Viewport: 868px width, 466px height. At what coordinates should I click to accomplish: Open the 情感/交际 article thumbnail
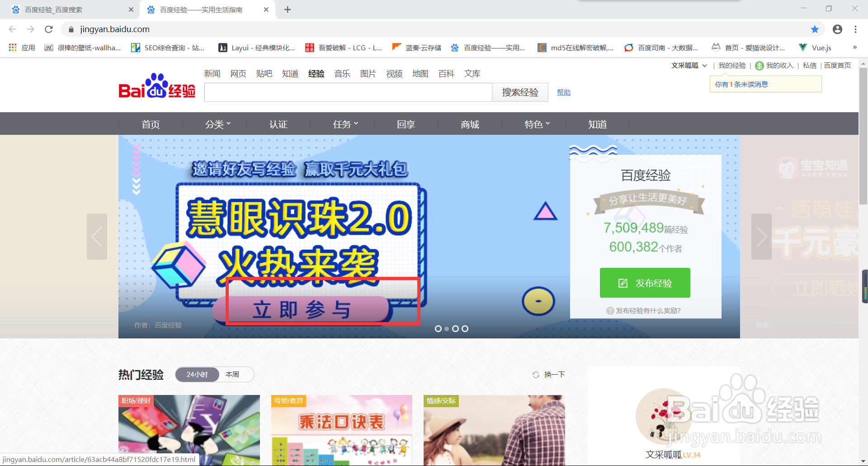494,430
